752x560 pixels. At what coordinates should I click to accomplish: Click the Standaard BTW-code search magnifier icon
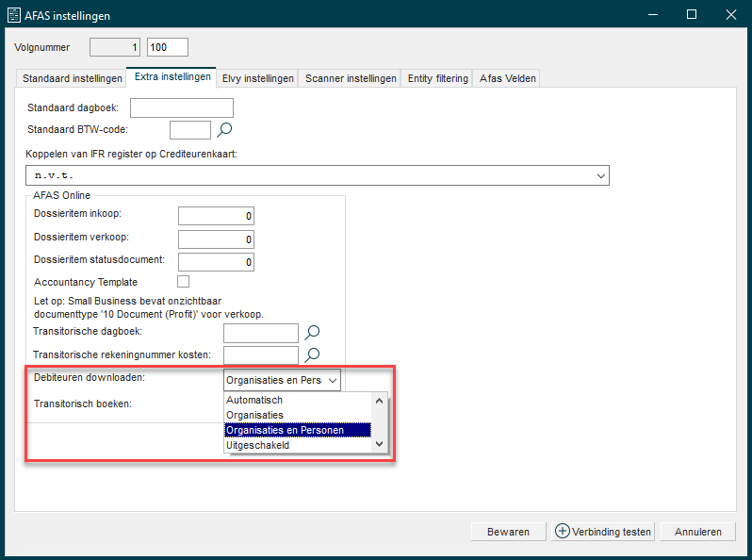click(x=224, y=129)
